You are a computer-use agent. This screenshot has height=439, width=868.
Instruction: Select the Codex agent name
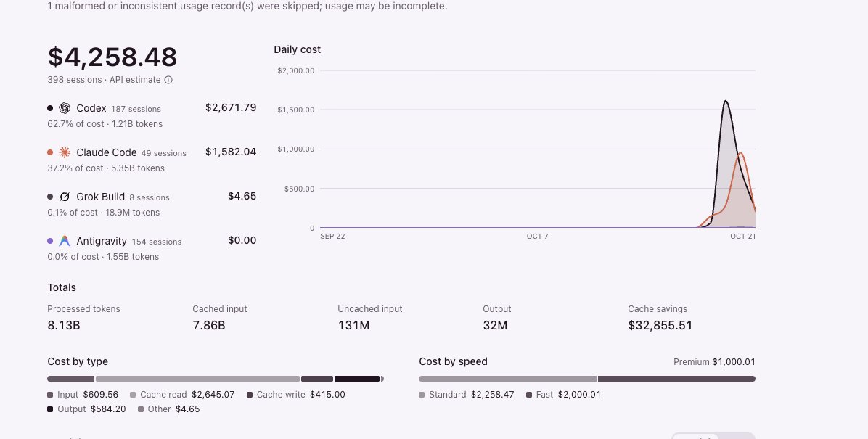pos(91,109)
